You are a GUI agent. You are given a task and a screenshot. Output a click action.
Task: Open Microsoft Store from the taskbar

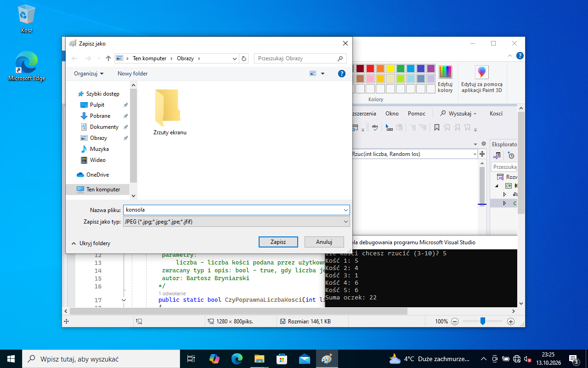click(x=282, y=359)
